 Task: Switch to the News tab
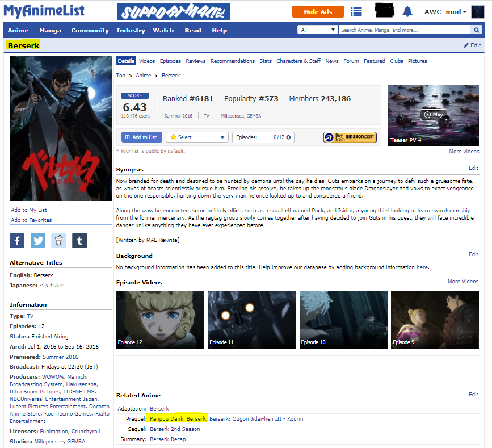[x=331, y=61]
